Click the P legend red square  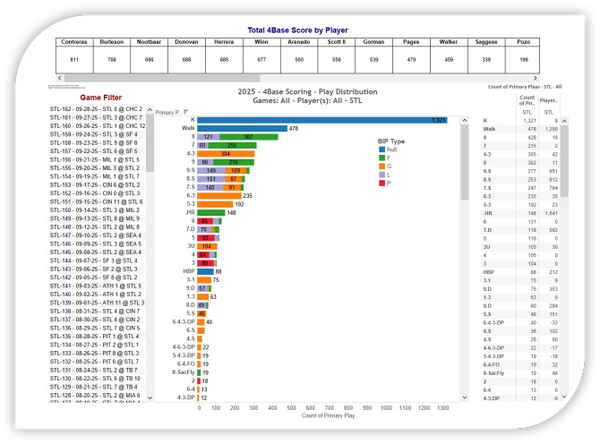point(381,183)
